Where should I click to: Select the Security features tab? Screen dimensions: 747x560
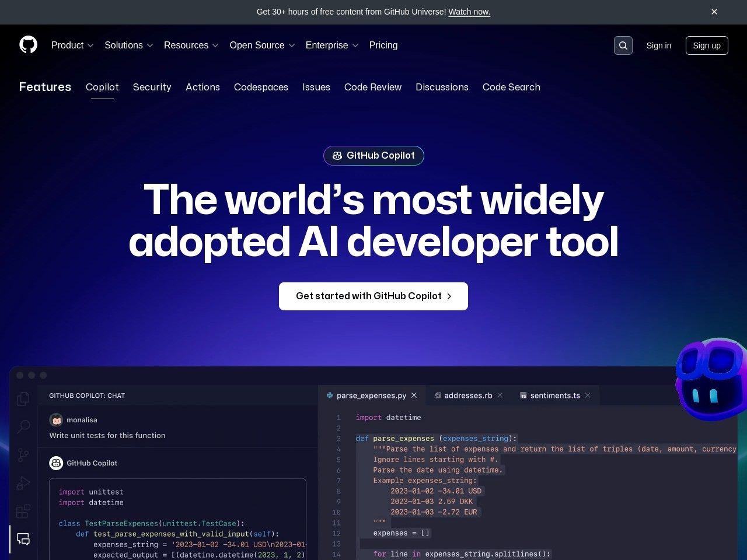coord(152,87)
